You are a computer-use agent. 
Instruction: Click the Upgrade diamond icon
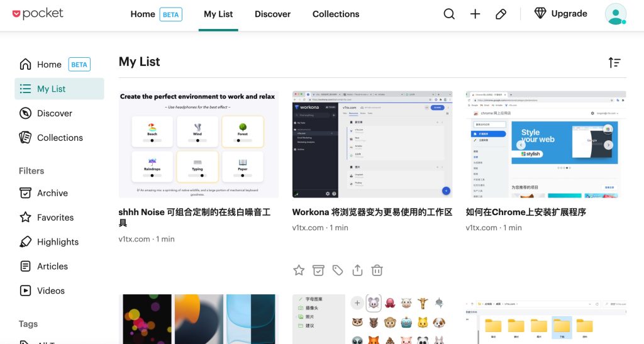pos(540,13)
